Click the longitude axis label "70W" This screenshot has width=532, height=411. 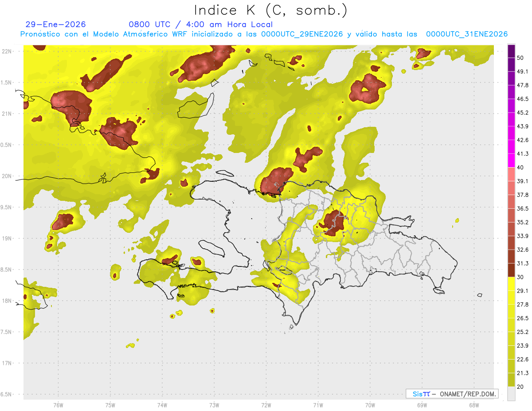(370, 405)
